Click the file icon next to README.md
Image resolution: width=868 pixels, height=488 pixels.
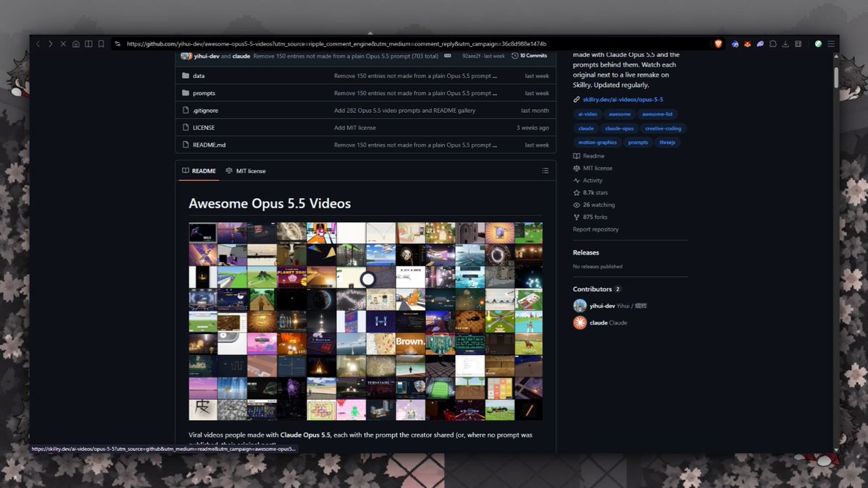point(186,145)
